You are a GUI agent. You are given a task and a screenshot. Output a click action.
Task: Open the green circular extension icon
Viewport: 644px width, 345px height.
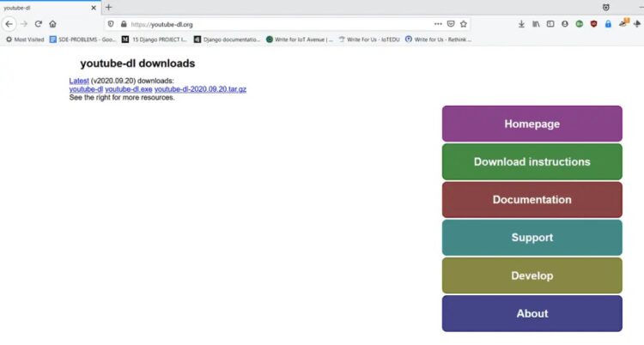(579, 24)
